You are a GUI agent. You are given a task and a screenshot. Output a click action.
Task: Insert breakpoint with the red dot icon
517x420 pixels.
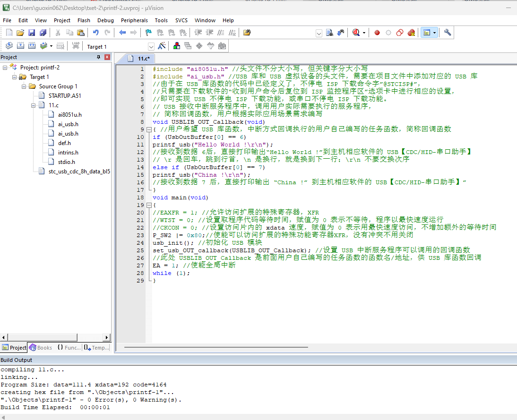377,33
